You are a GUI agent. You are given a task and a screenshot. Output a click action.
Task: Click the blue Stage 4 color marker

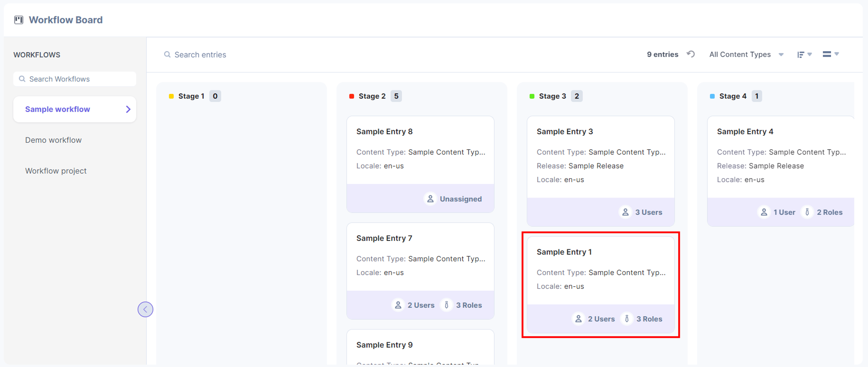click(x=712, y=96)
